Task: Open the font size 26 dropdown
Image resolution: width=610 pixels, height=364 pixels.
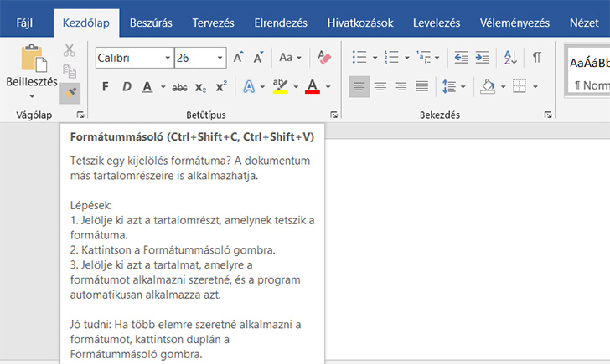Action: click(x=220, y=58)
